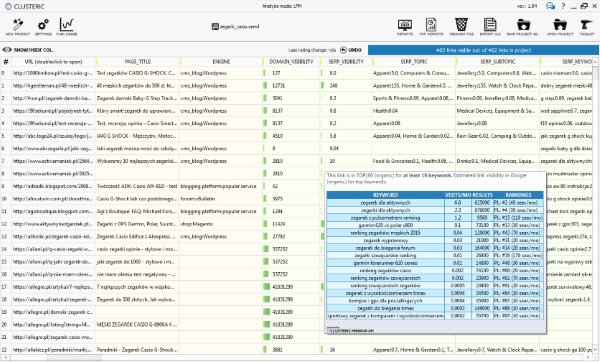Screen dimensions: 600x362
Task: Click the horizontal scrollbar left arrow
Action: [x=5, y=357]
